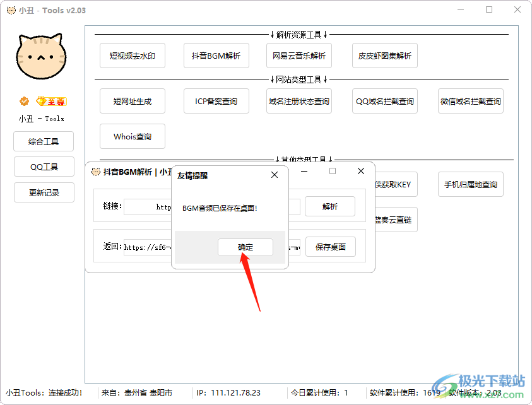Click the 友情提醒 dialog title

[x=192, y=176]
